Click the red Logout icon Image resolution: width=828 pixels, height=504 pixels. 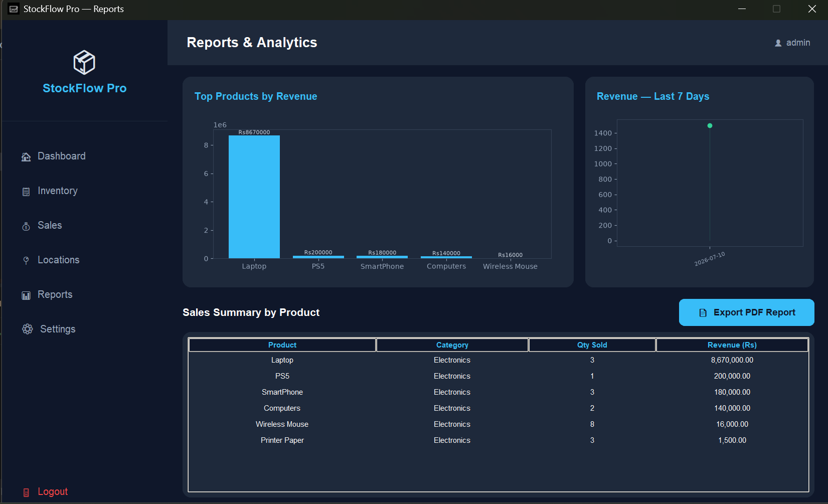(26, 492)
